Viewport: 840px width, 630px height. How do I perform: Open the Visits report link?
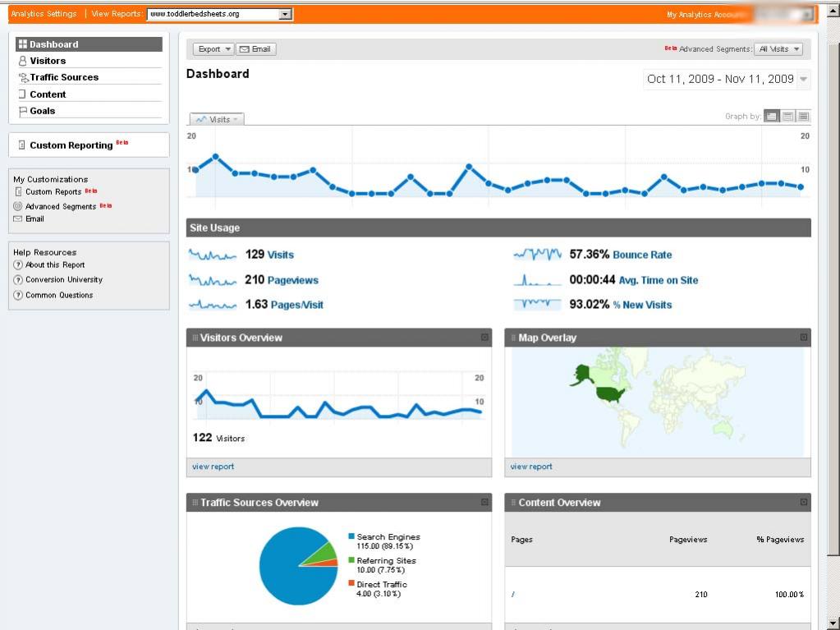coord(281,255)
